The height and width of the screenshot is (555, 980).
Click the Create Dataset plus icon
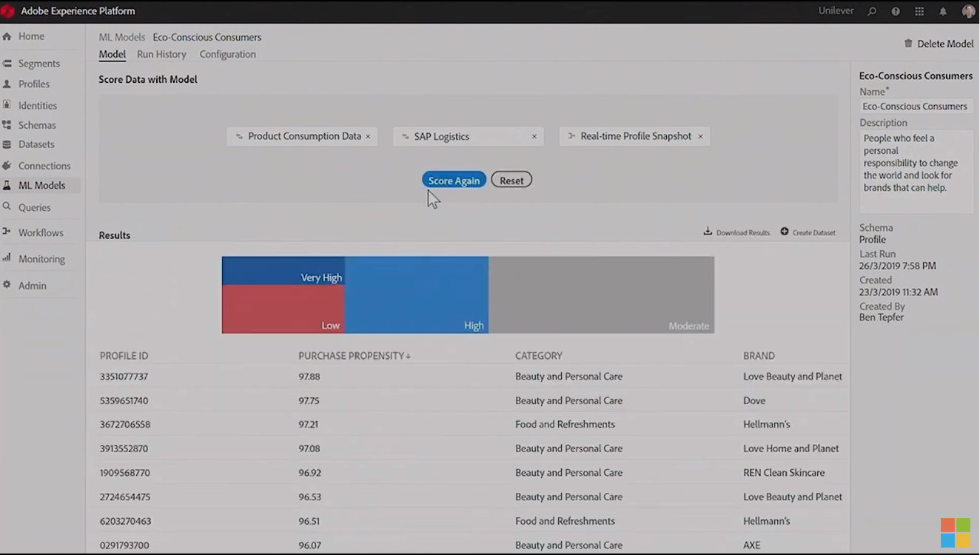tap(785, 232)
